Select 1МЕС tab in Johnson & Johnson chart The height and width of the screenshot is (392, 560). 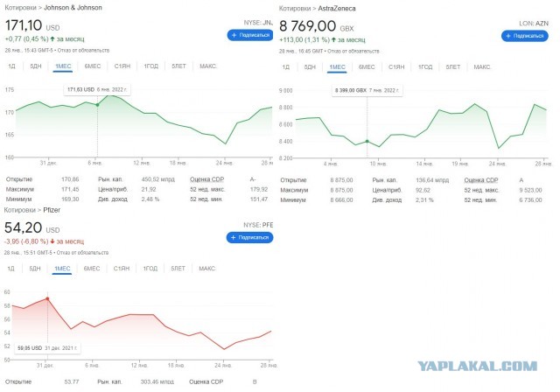(63, 66)
